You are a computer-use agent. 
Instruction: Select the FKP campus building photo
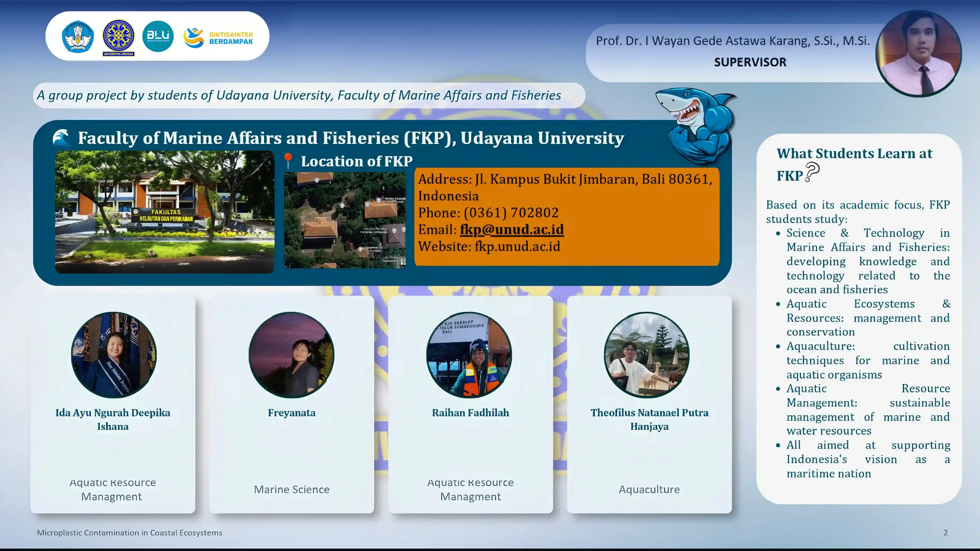(x=165, y=212)
